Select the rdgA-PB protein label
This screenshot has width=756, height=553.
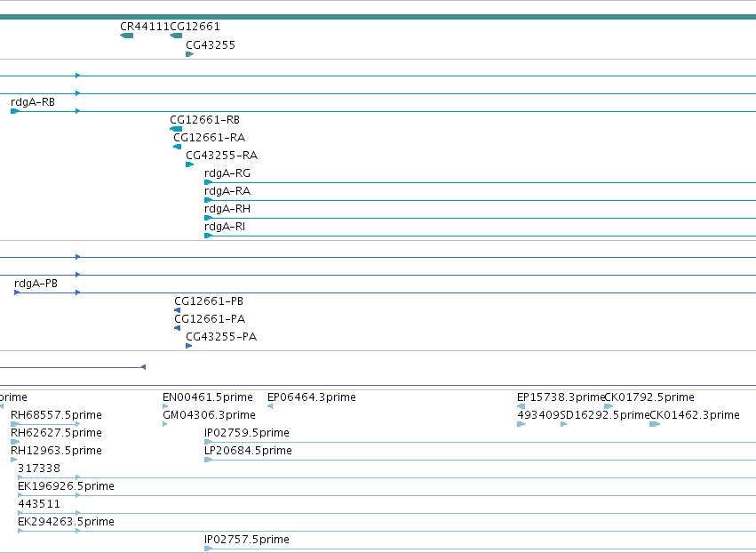point(36,284)
